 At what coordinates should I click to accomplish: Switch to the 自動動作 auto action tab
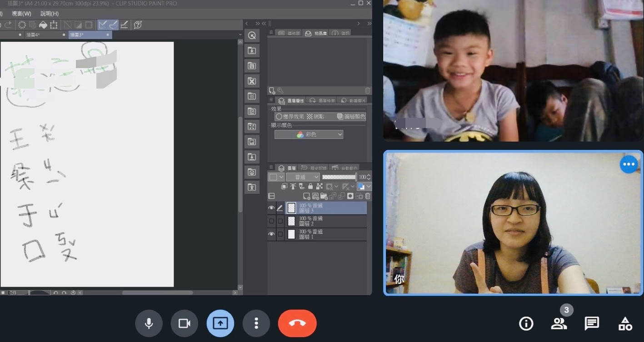[344, 168]
